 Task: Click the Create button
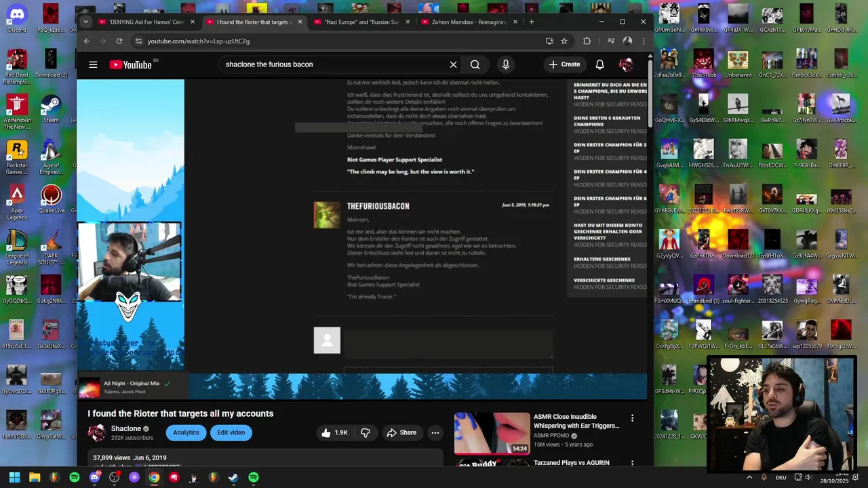click(564, 64)
